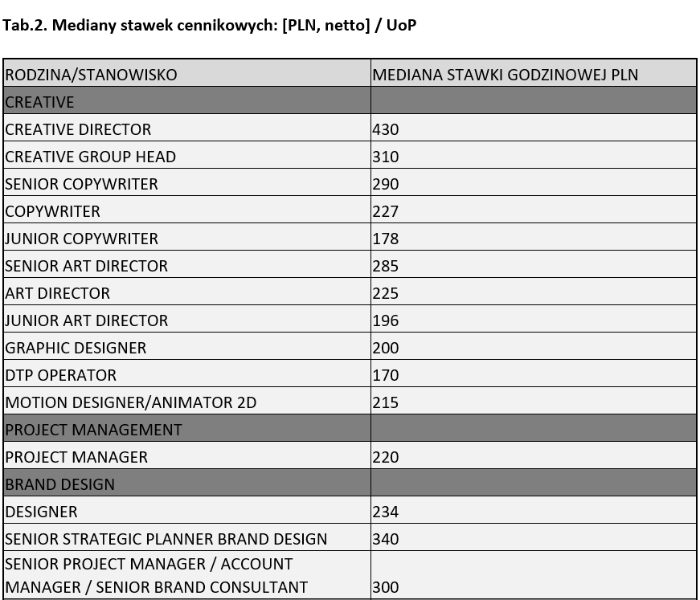Select the MOTION DESIGNER/ANIMATOR 2D cell
This screenshot has height=600, width=700.
pyautogui.click(x=130, y=402)
